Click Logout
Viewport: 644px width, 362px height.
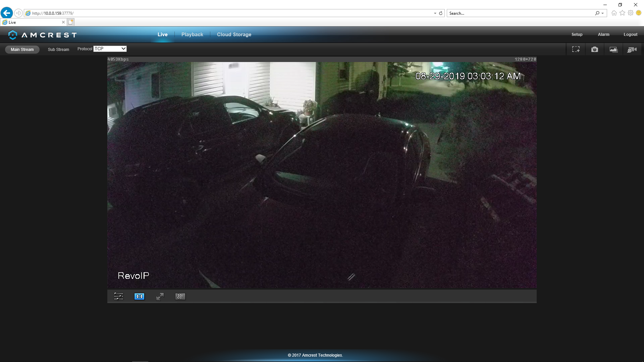[x=630, y=35]
